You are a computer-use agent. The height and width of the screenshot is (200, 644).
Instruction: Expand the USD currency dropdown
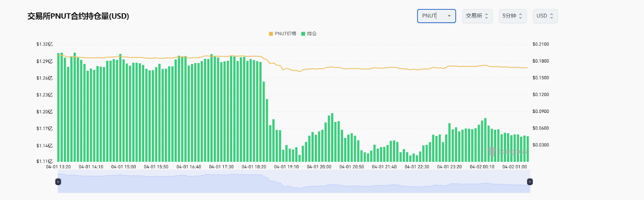point(545,16)
